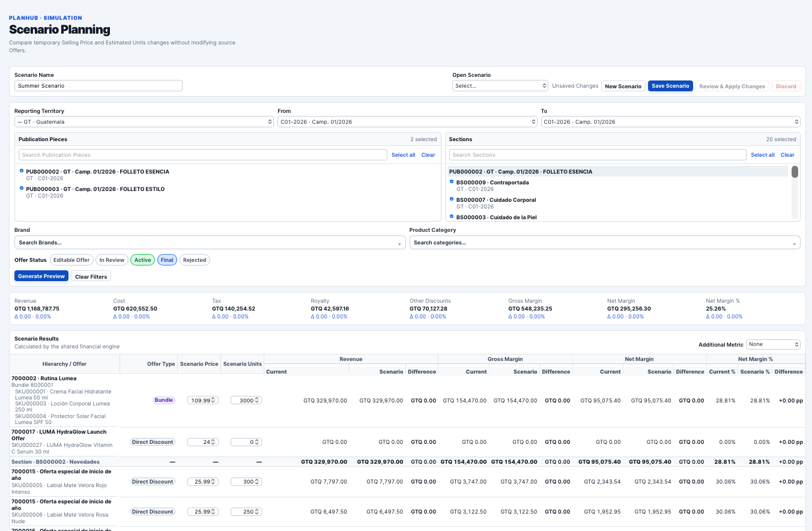Click stepper arrows on Rutina Lumea scenario units
Screen dimensions: 812x531
pyautogui.click(x=258, y=400)
